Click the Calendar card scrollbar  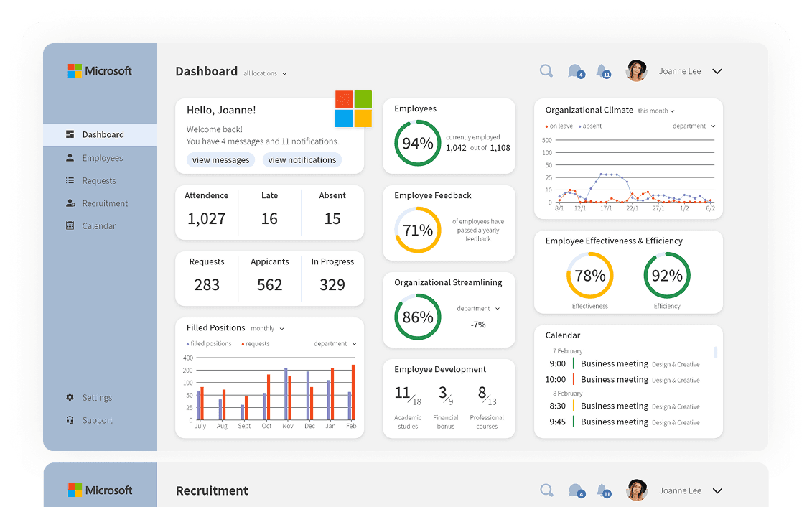pyautogui.click(x=716, y=352)
